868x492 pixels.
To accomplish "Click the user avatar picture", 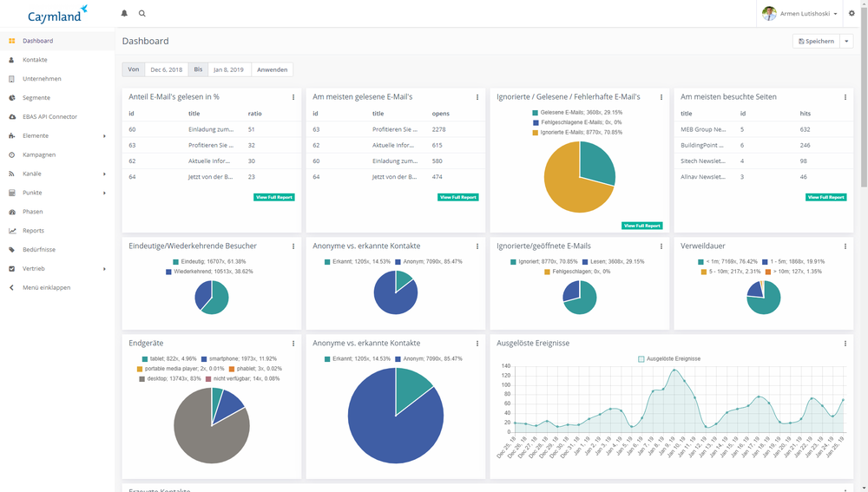I will pyautogui.click(x=769, y=13).
